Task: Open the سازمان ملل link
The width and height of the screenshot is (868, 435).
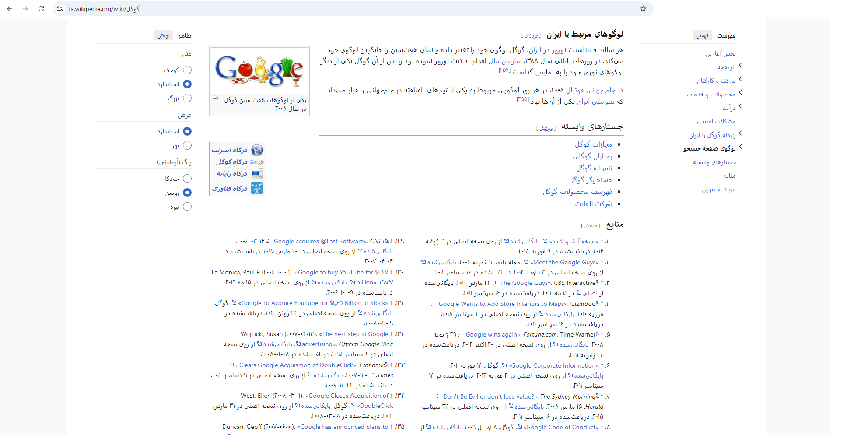Action: point(505,61)
